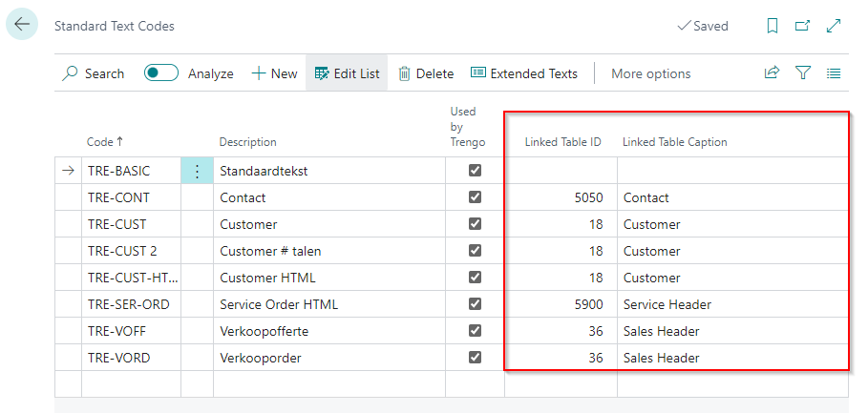Click the Used by Trengo column header
The image size is (868, 413).
click(468, 127)
